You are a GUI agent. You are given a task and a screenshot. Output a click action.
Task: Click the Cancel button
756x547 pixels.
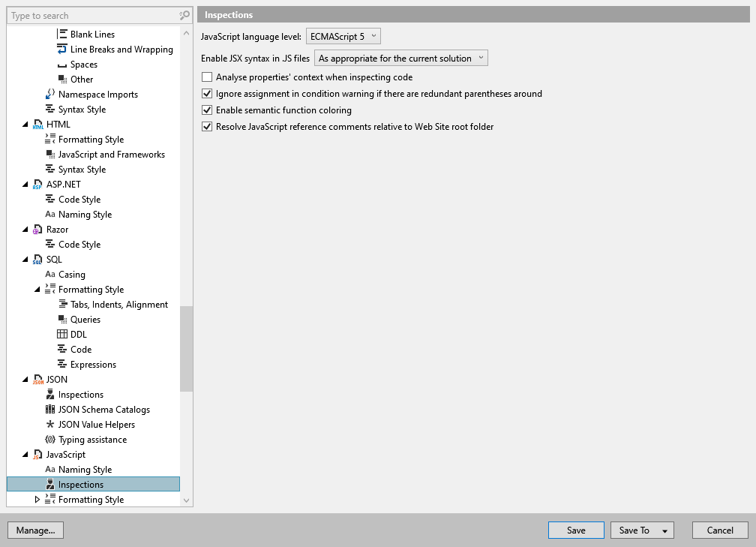point(720,530)
